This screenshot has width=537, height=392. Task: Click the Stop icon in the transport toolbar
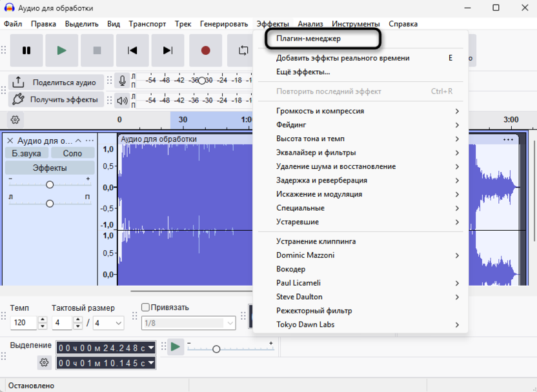click(97, 50)
